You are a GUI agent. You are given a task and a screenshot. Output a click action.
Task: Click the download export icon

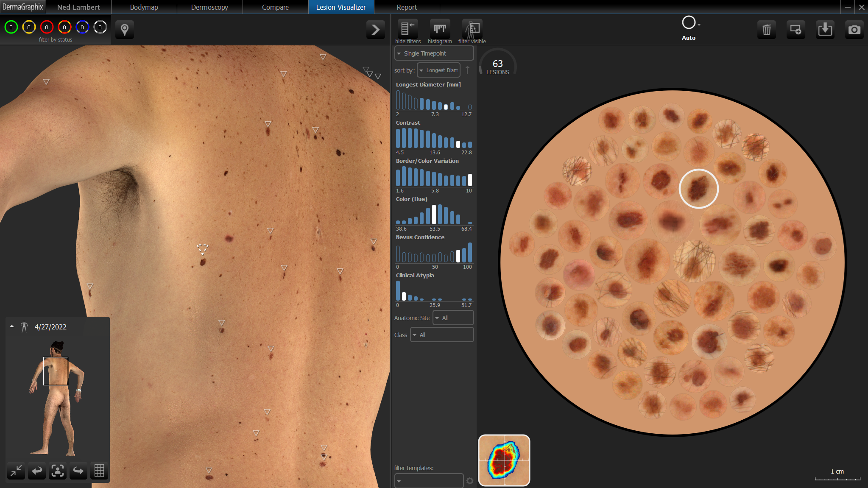(825, 30)
